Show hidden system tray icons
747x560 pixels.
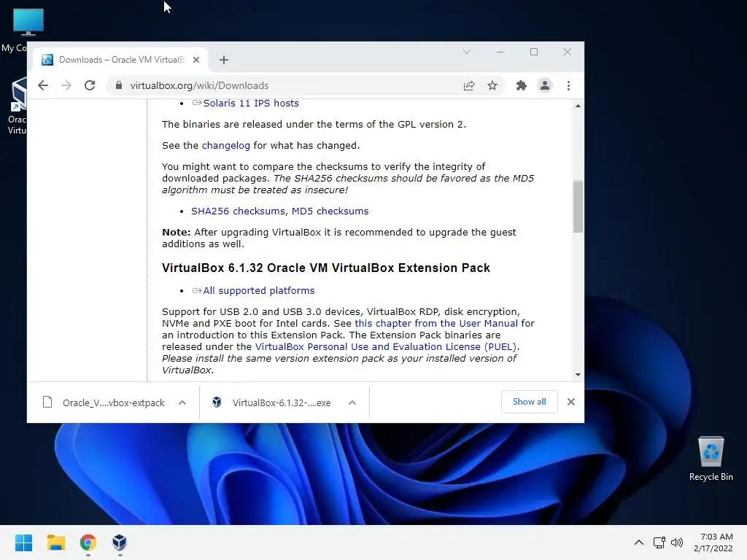[639, 542]
